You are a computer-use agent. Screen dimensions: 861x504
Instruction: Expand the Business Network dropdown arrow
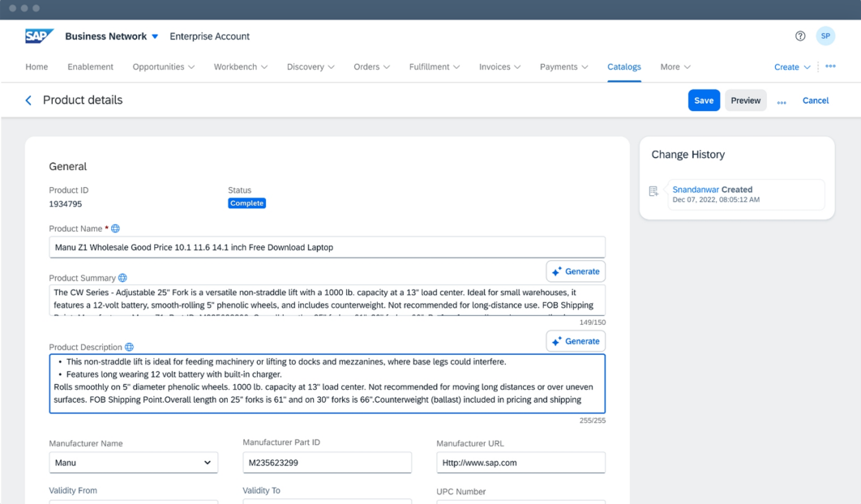(155, 36)
